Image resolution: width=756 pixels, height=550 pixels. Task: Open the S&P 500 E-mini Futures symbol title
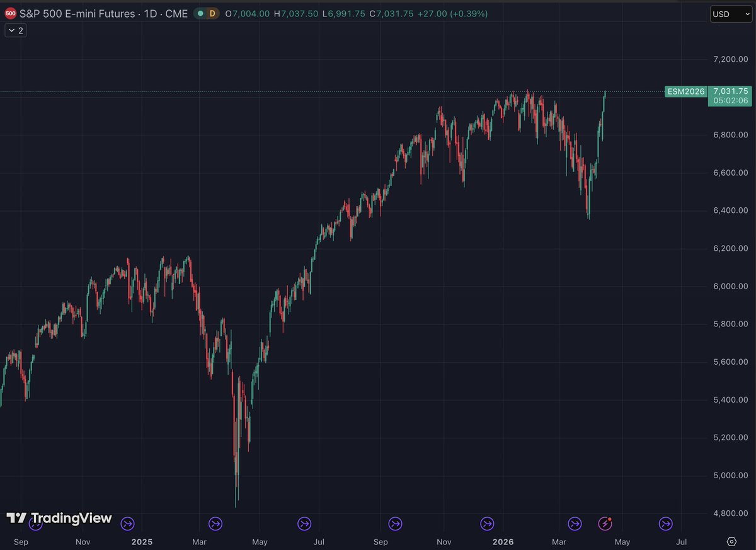click(103, 13)
